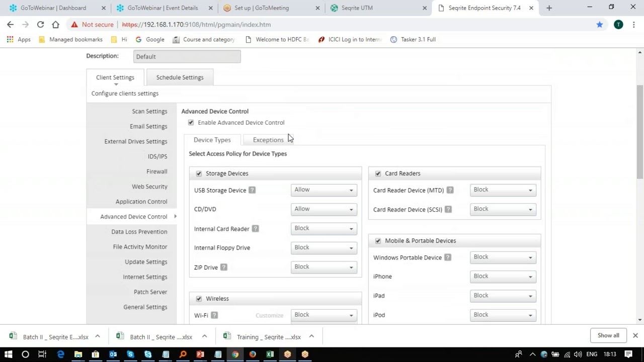The image size is (644, 362).
Task: Click help icon beside Windows Portable Device
Action: pos(447,257)
